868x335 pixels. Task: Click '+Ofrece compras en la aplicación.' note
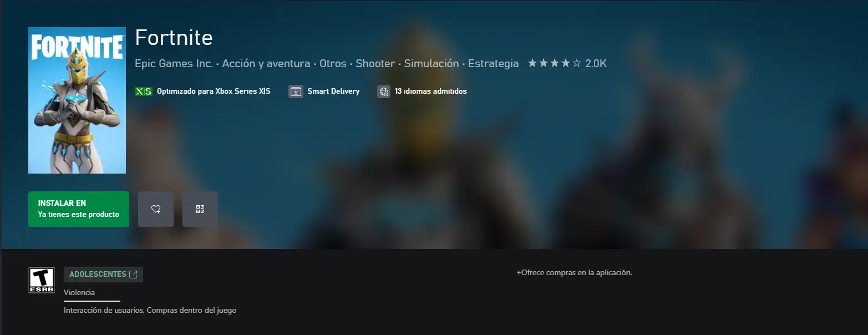(574, 273)
